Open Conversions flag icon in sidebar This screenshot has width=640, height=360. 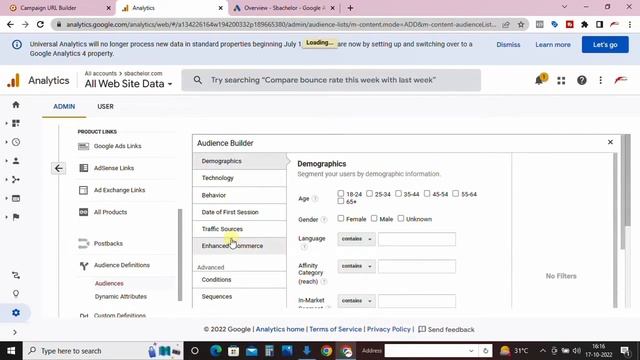pos(16,217)
